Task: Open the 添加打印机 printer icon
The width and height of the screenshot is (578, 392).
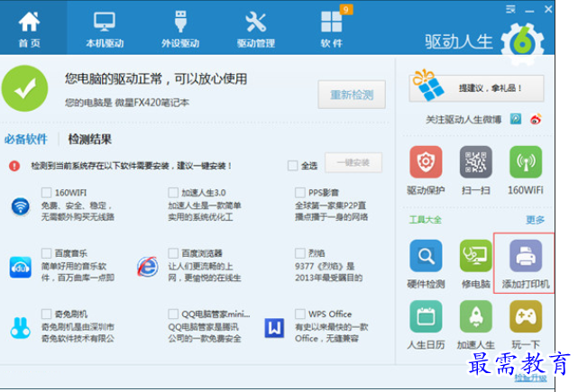Action: point(526,256)
